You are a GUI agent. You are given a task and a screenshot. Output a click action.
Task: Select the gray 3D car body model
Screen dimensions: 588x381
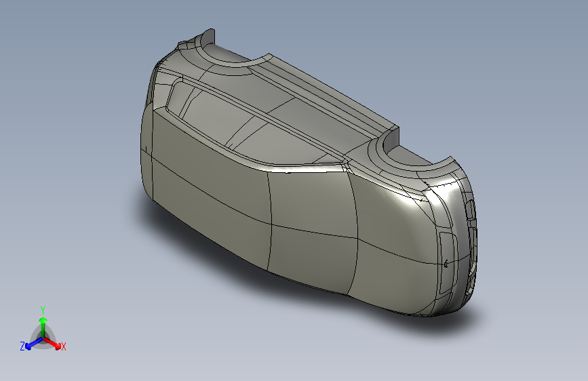[309, 174]
